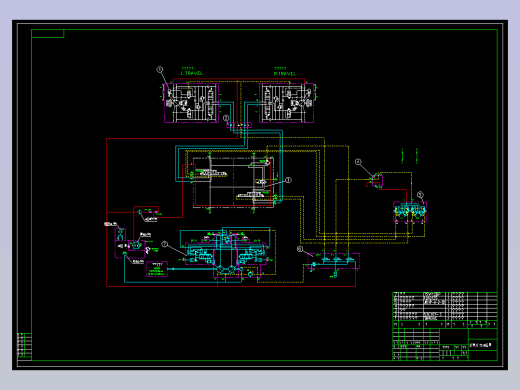This screenshot has width=520, height=390.
Task: Click the callout balloon left of pump assembly
Action: pyautogui.click(x=165, y=244)
